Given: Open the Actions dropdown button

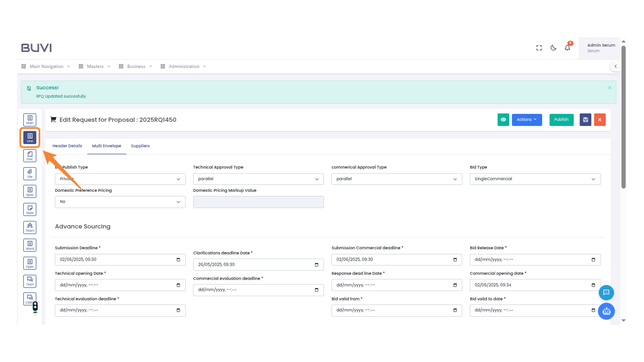Looking at the screenshot, I should pos(527,120).
